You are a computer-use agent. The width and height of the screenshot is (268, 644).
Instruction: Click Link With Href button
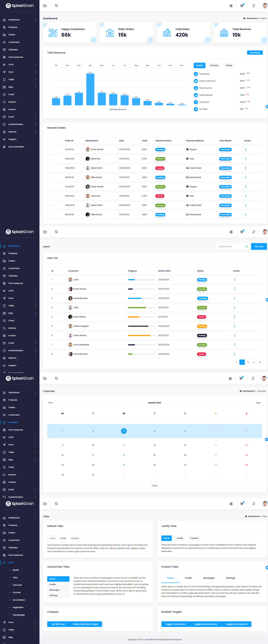click(x=58, y=624)
